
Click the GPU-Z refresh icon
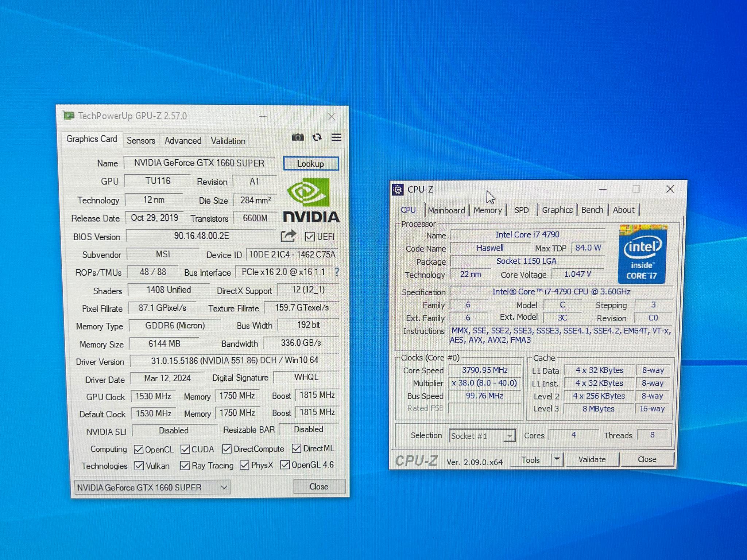pyautogui.click(x=317, y=137)
